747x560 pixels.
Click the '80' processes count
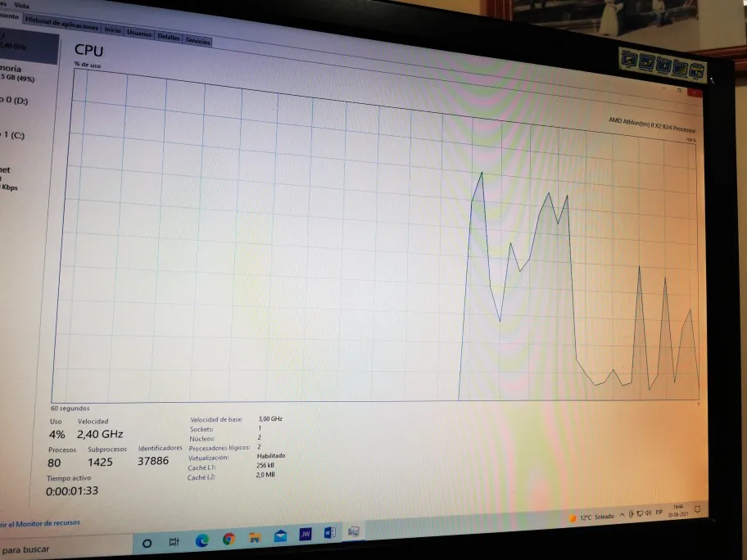[x=54, y=463]
